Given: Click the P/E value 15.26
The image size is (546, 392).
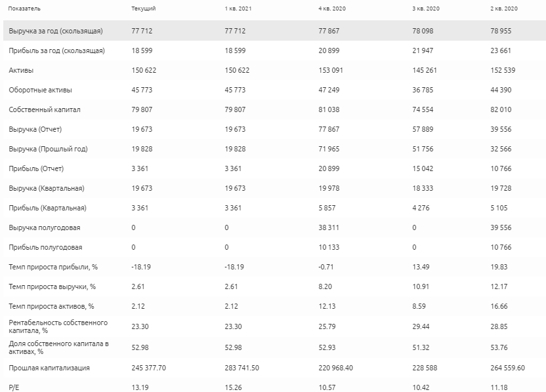Looking at the screenshot, I should pos(232,387).
